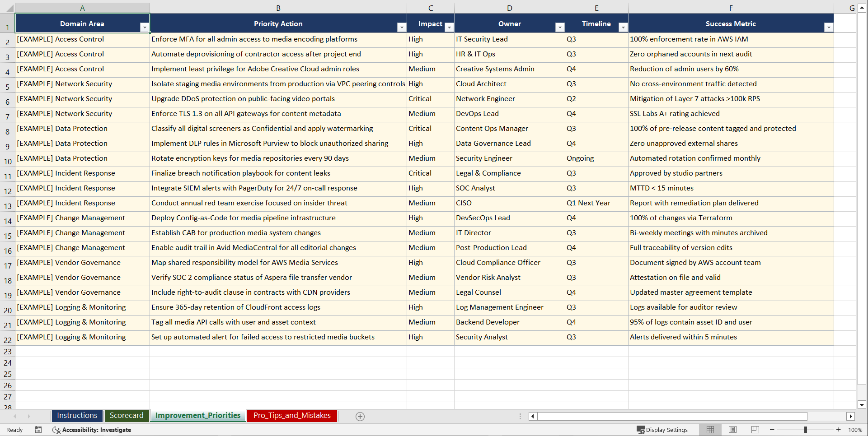Click the previous sheet navigation arrow

coord(15,416)
